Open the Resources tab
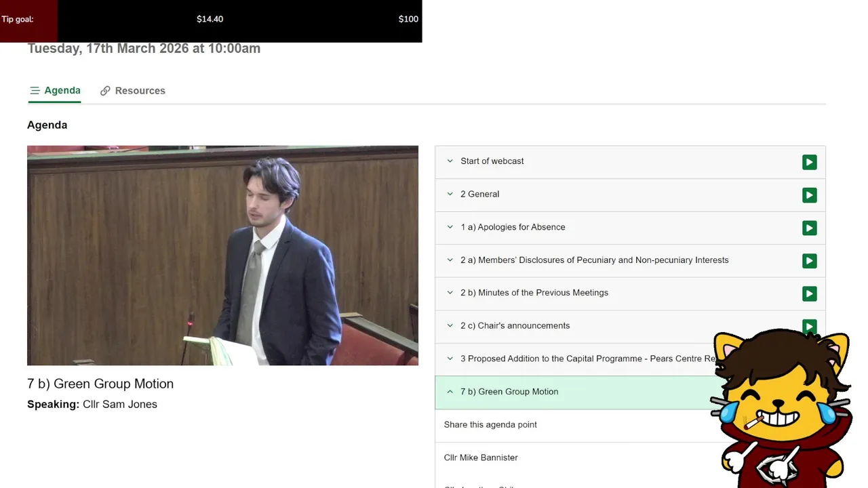The image size is (868, 488). point(133,91)
